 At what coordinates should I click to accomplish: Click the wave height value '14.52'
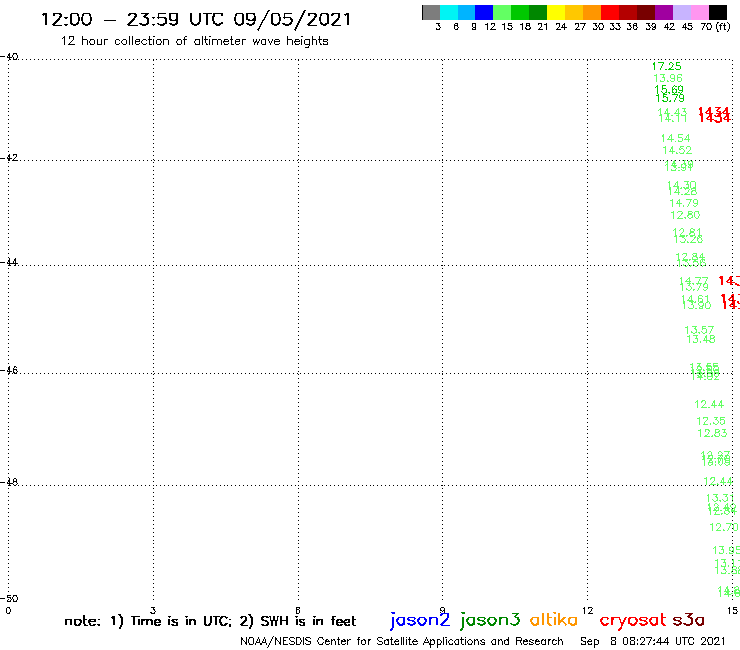(x=677, y=150)
